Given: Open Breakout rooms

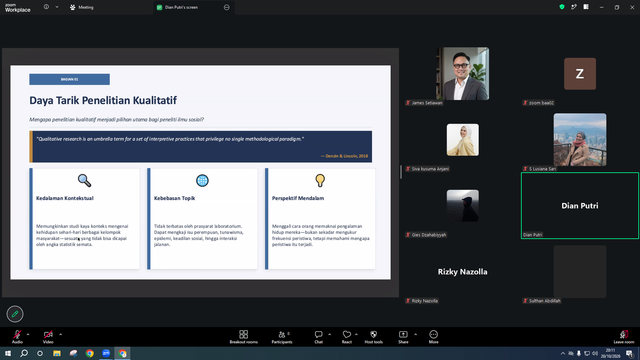Looking at the screenshot, I should pyautogui.click(x=243, y=337).
